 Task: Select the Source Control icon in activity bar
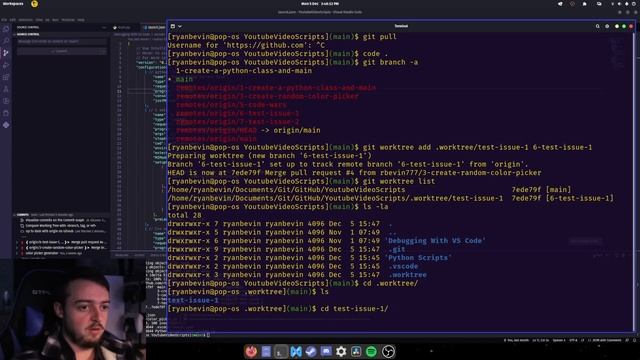tap(6, 53)
